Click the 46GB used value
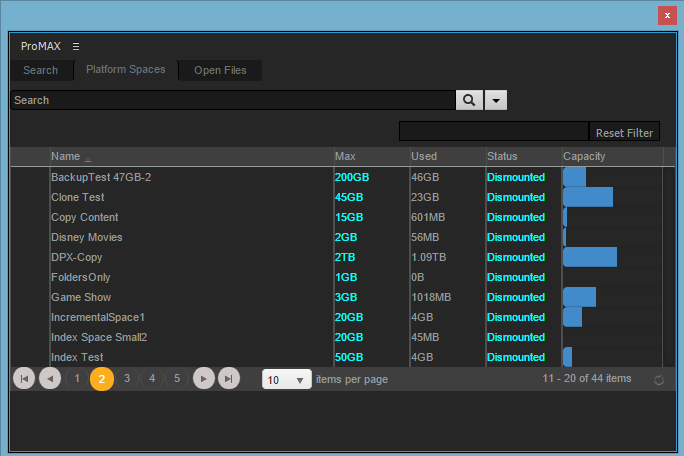Screen dimensions: 684x456 (x=425, y=177)
